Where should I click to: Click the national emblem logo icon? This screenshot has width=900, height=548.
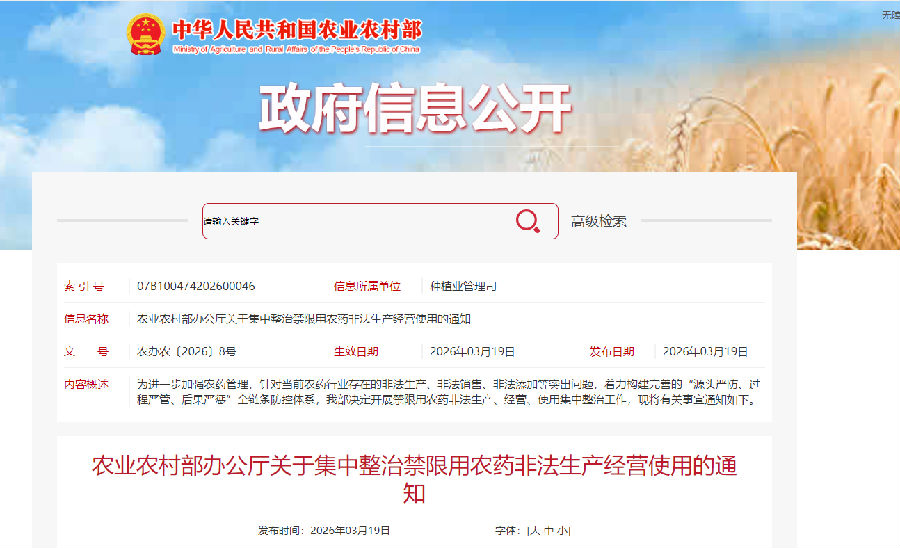tap(146, 34)
